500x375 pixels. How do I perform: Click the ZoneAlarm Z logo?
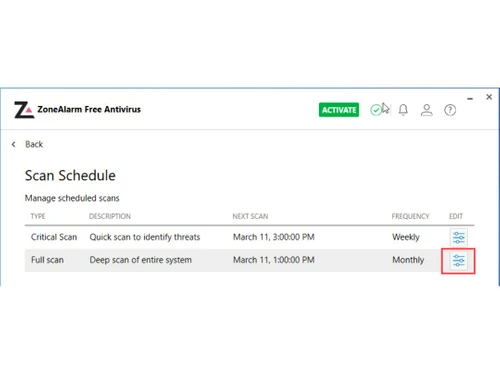(24, 110)
